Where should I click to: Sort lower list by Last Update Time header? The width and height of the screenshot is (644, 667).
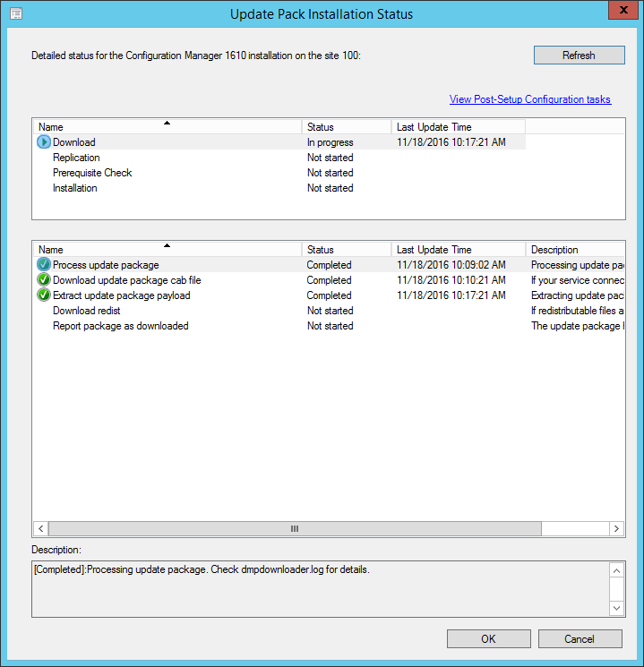458,249
